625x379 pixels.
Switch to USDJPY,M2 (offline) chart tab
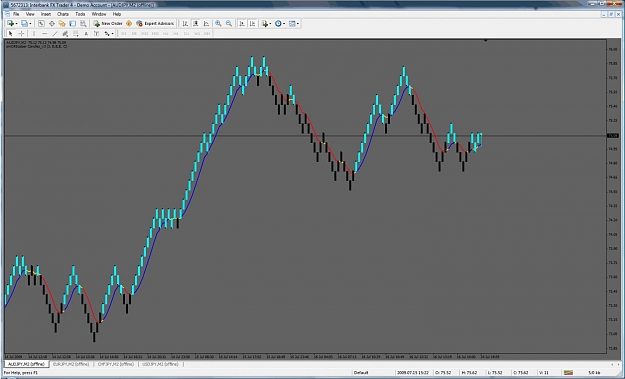(x=160, y=364)
